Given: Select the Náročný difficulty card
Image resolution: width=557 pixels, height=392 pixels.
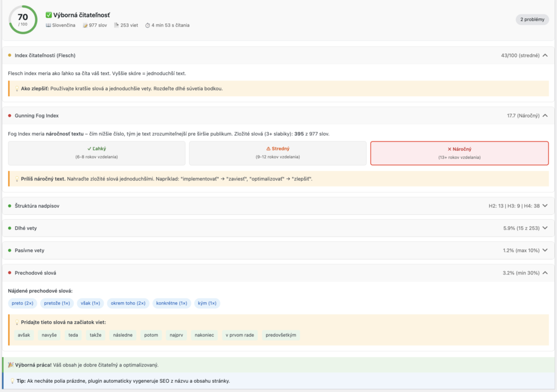Looking at the screenshot, I should (x=459, y=153).
